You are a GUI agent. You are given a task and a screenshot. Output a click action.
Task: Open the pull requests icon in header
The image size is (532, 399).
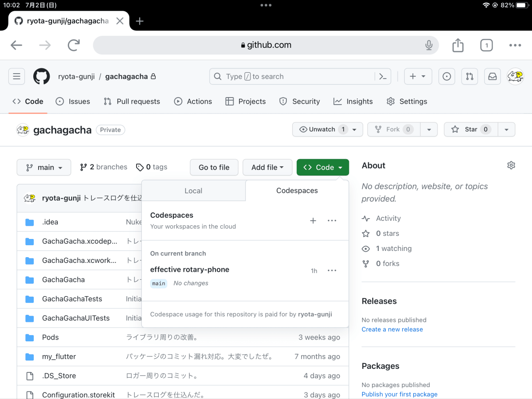tap(469, 77)
